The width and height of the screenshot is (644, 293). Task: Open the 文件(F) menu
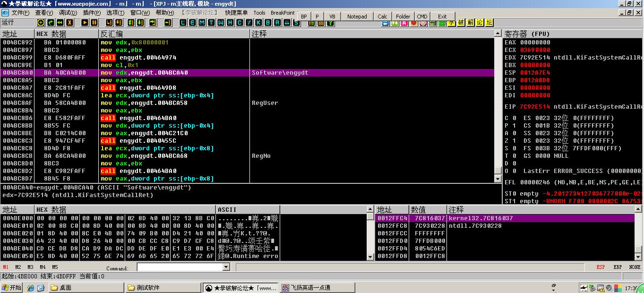pos(20,13)
